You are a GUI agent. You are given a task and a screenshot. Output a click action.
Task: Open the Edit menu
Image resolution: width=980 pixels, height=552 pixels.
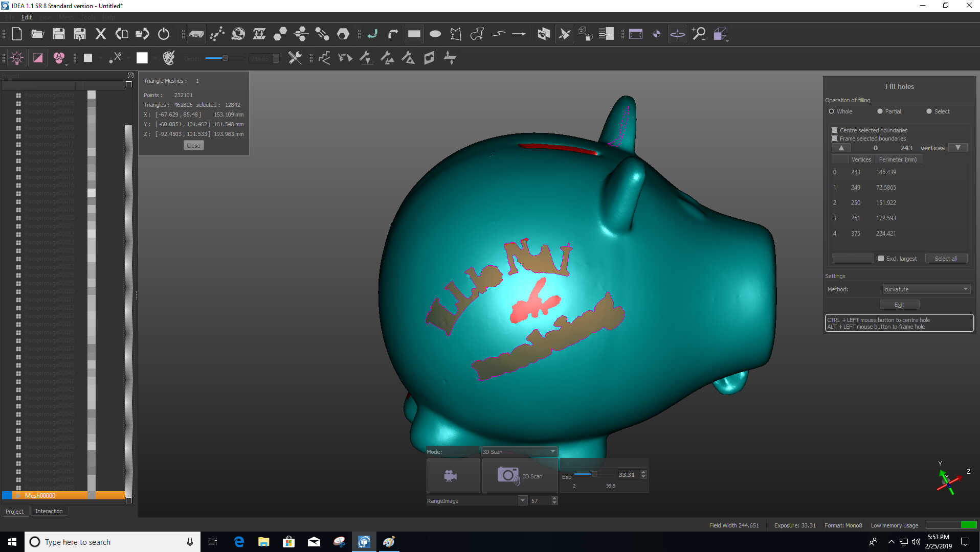(x=27, y=17)
